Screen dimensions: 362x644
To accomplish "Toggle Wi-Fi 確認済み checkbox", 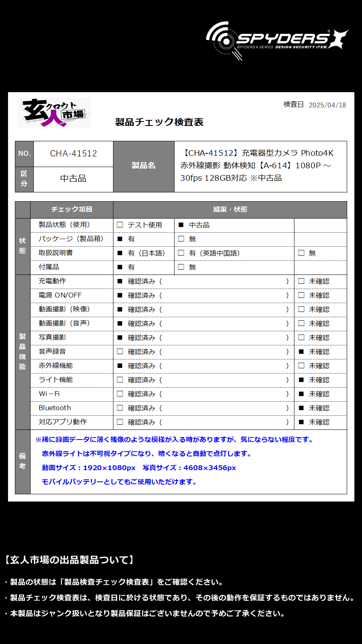I will click(120, 394).
